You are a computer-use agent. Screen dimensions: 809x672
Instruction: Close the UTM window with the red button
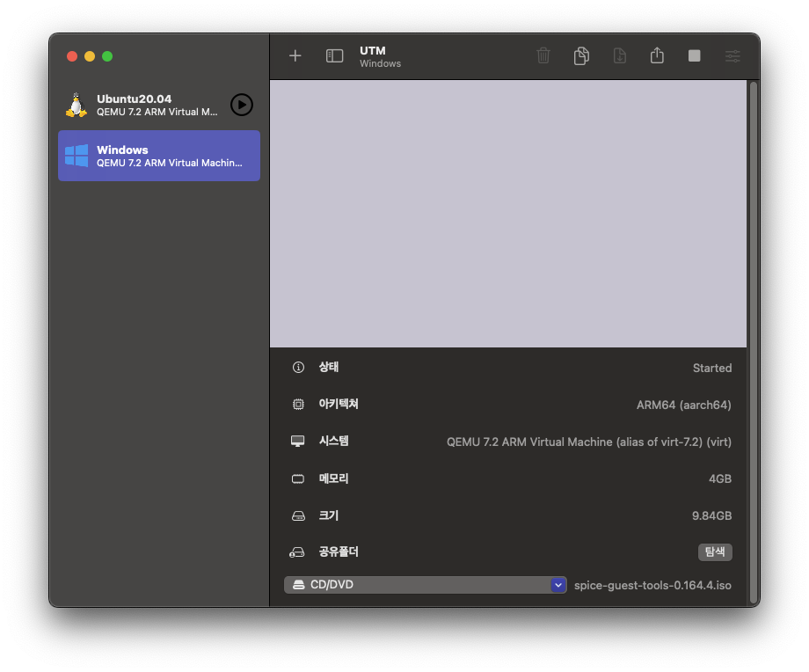click(72, 56)
